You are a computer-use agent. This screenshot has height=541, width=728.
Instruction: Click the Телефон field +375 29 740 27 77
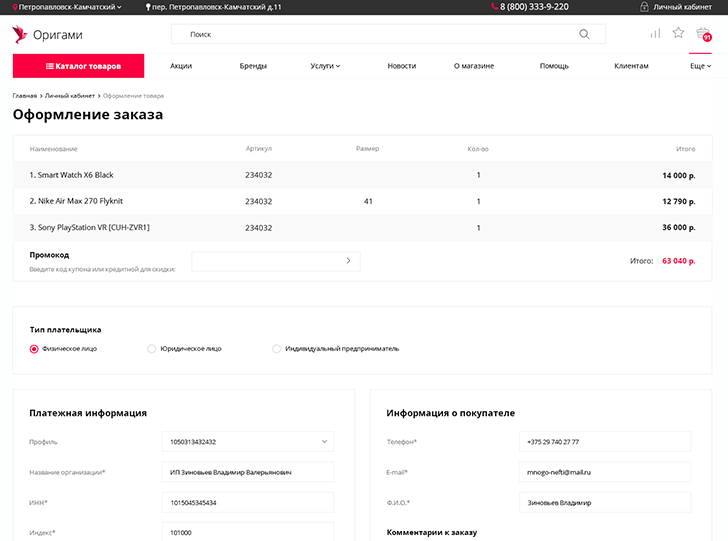[605, 442]
